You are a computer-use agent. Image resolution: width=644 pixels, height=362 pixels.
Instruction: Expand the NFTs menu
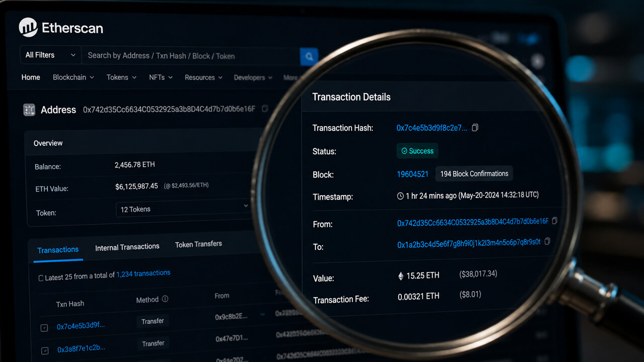click(x=160, y=77)
